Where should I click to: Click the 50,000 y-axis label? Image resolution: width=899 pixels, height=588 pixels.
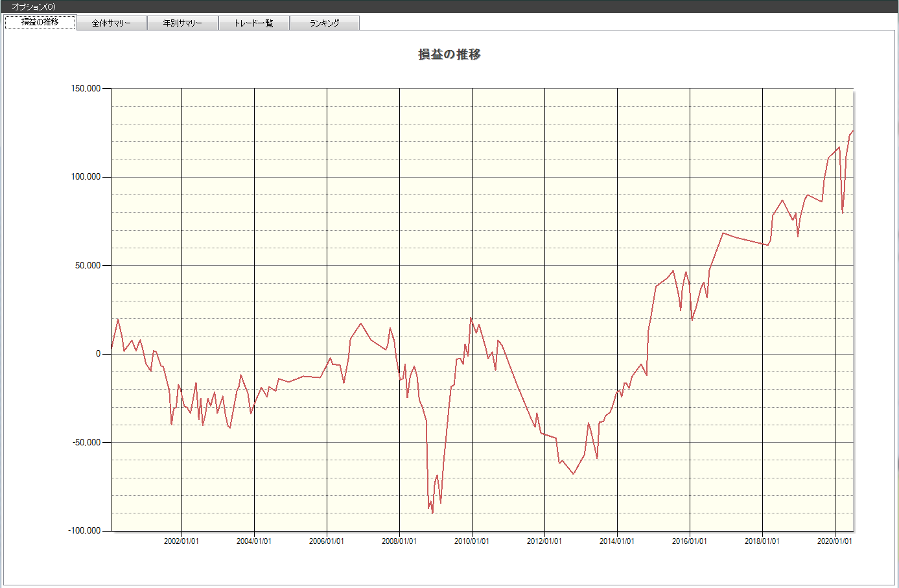[x=88, y=265]
